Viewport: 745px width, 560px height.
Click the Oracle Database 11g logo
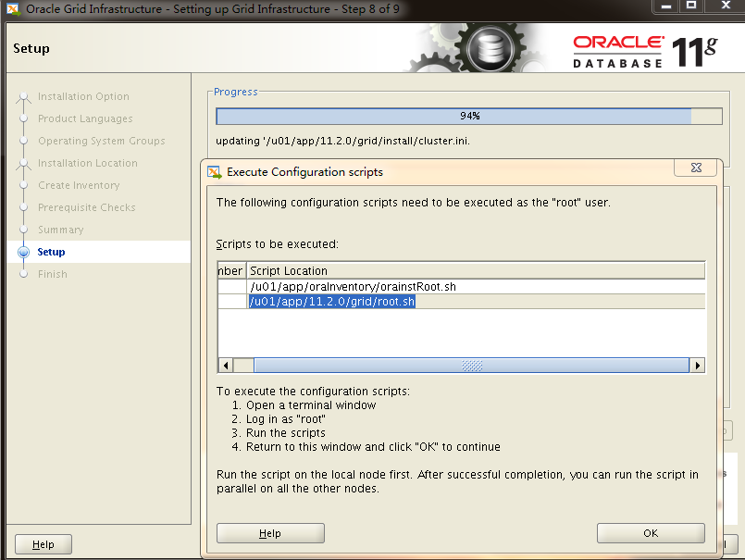(645, 51)
